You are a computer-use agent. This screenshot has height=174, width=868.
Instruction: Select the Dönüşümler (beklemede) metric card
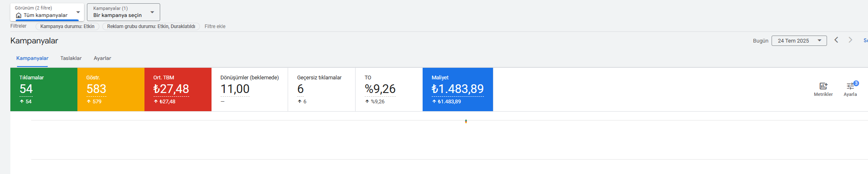250,90
